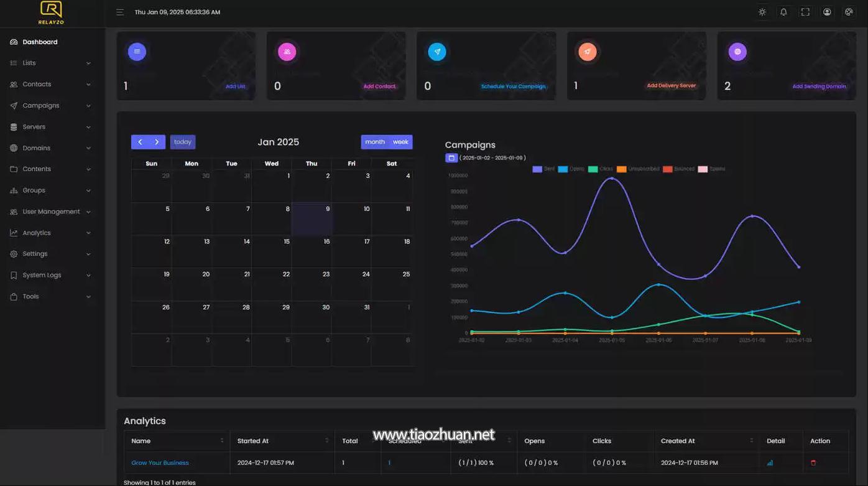
Task: Click the Add Delivery Server link
Action: (671, 86)
